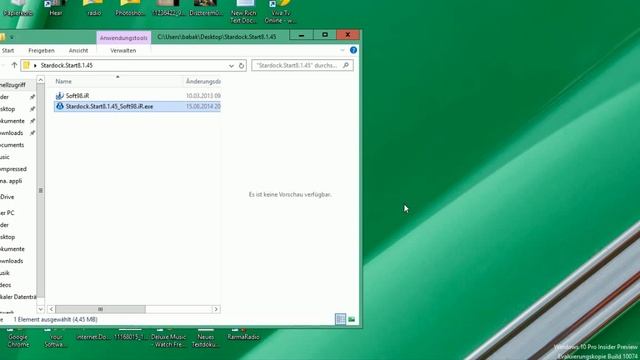
Task: Click the horizontal scrollbar thumb
Action: coord(100,309)
